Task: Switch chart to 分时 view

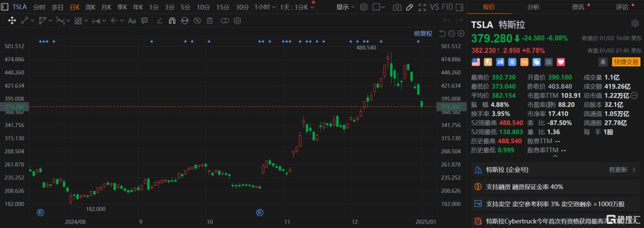Action: pos(39,7)
